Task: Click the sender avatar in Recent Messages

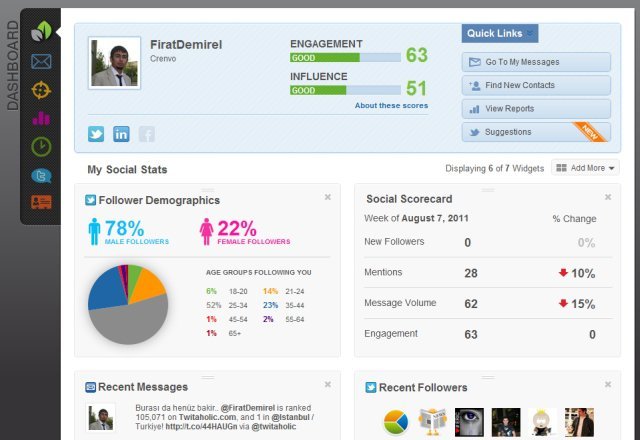Action: (101, 418)
